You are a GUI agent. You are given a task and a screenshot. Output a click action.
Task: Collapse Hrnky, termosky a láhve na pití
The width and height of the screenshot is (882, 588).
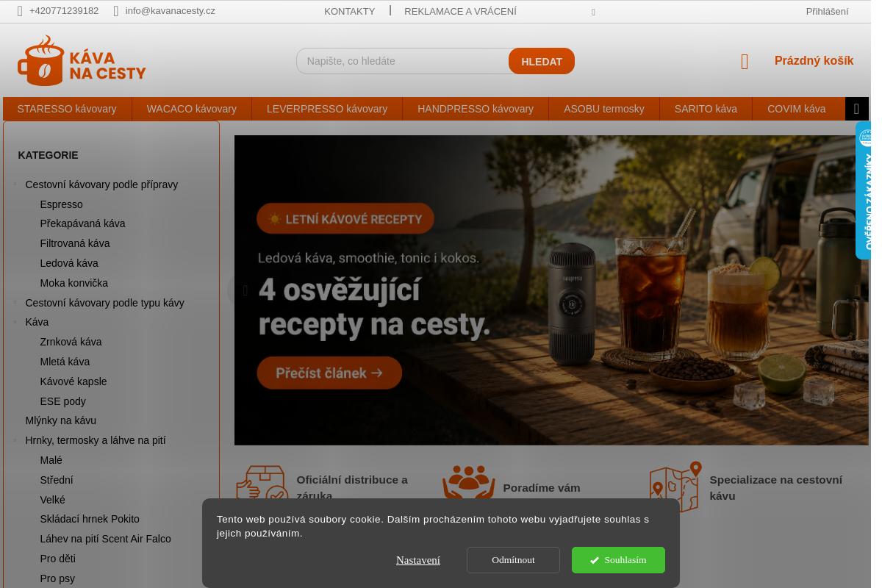pos(15,440)
